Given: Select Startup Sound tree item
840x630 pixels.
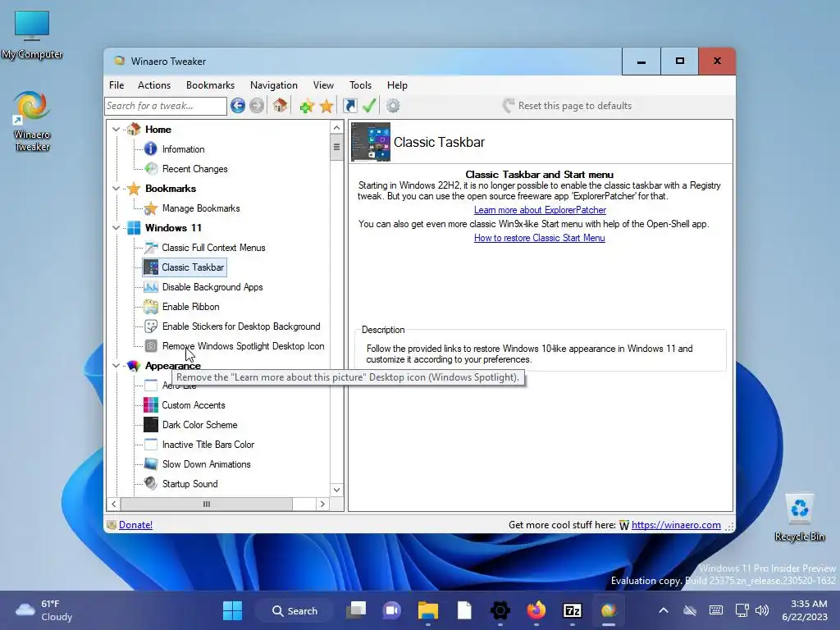Looking at the screenshot, I should [189, 484].
